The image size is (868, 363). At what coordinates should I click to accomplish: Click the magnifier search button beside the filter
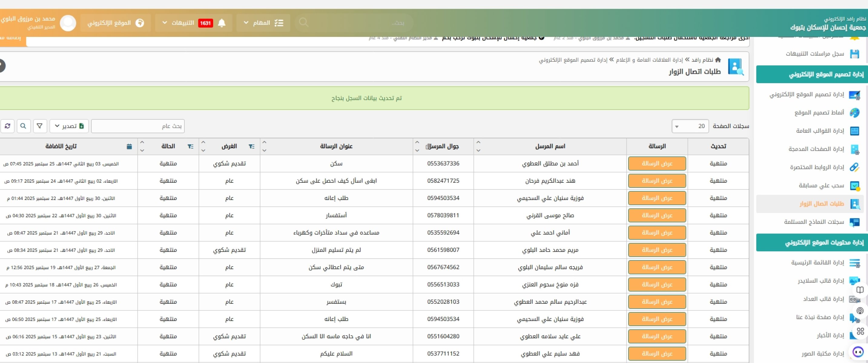pyautogui.click(x=23, y=126)
